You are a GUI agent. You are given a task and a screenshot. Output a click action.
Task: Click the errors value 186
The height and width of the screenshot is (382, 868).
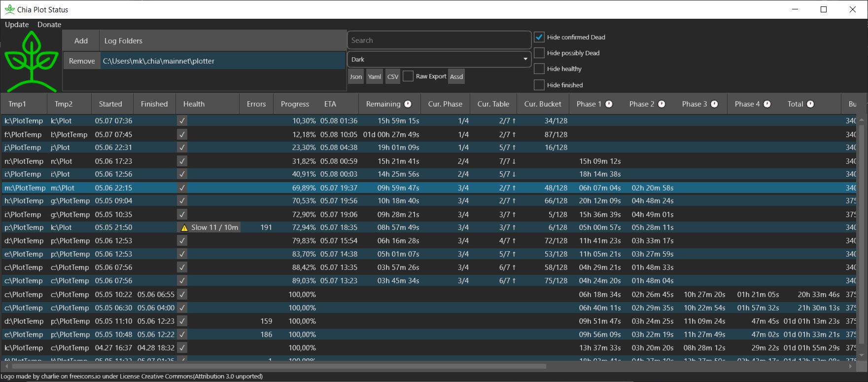(266, 335)
